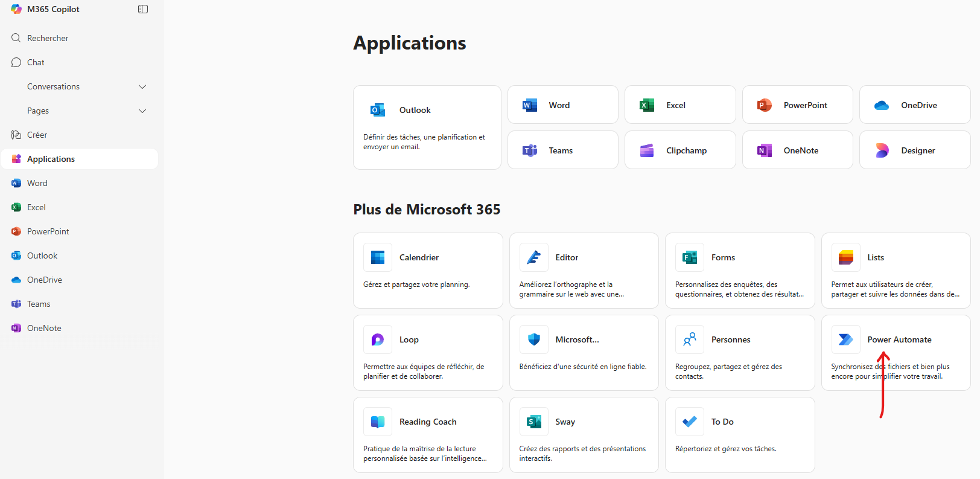The width and height of the screenshot is (980, 479).
Task: Click the Clipchamp tile icon
Action: pos(647,150)
